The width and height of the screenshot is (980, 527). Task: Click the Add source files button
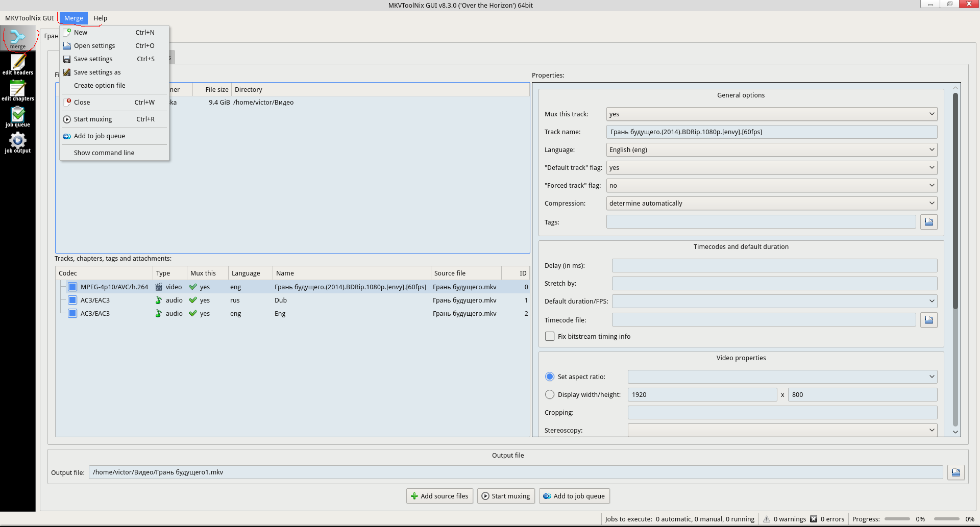click(439, 496)
